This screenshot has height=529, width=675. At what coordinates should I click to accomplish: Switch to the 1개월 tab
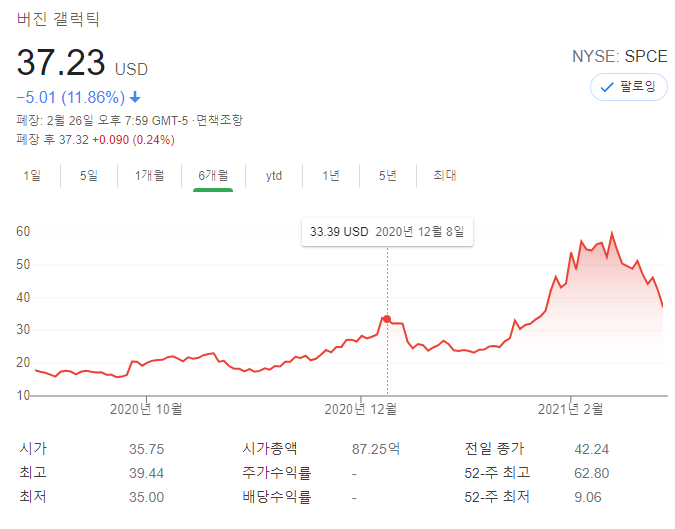click(149, 176)
